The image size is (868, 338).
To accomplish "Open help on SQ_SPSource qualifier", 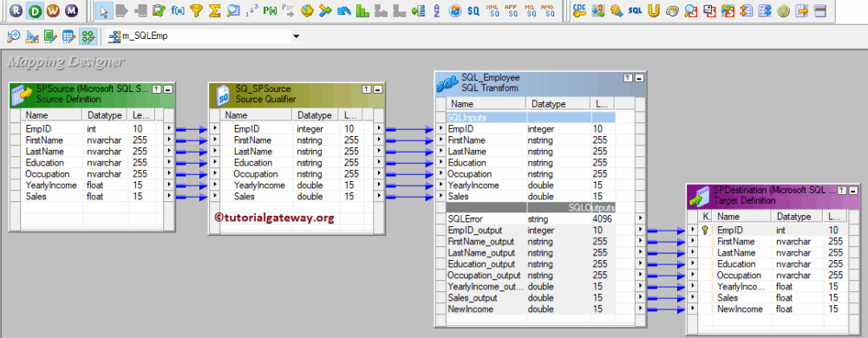I will (367, 88).
